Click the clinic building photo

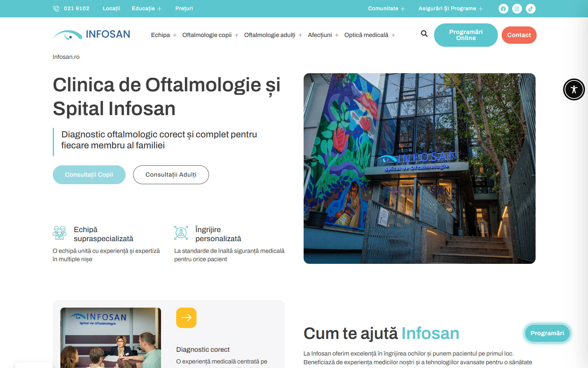click(419, 168)
